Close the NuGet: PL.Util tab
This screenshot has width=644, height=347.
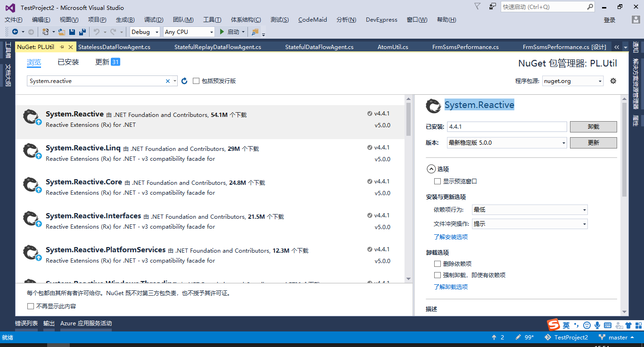[71, 47]
